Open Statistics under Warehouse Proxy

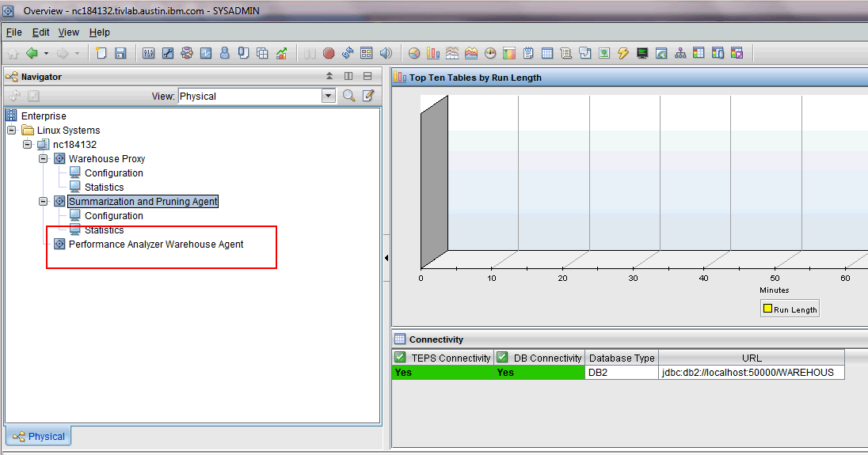pos(104,188)
